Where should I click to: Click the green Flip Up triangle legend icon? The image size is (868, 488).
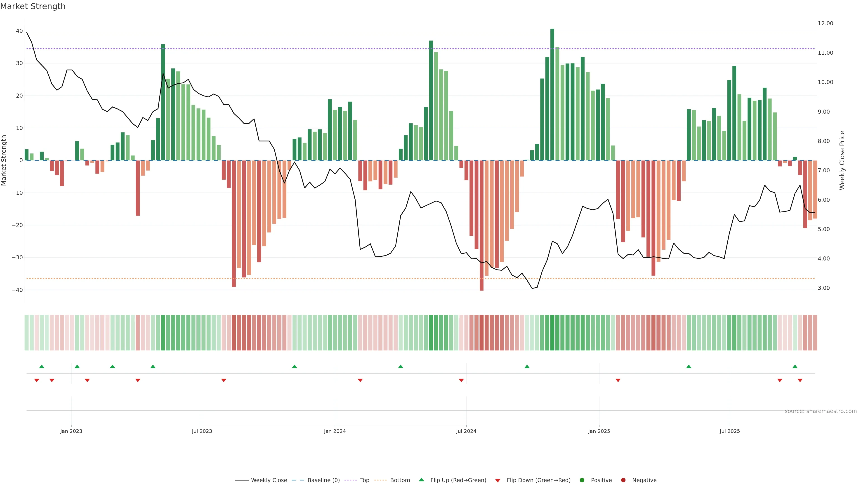421,480
